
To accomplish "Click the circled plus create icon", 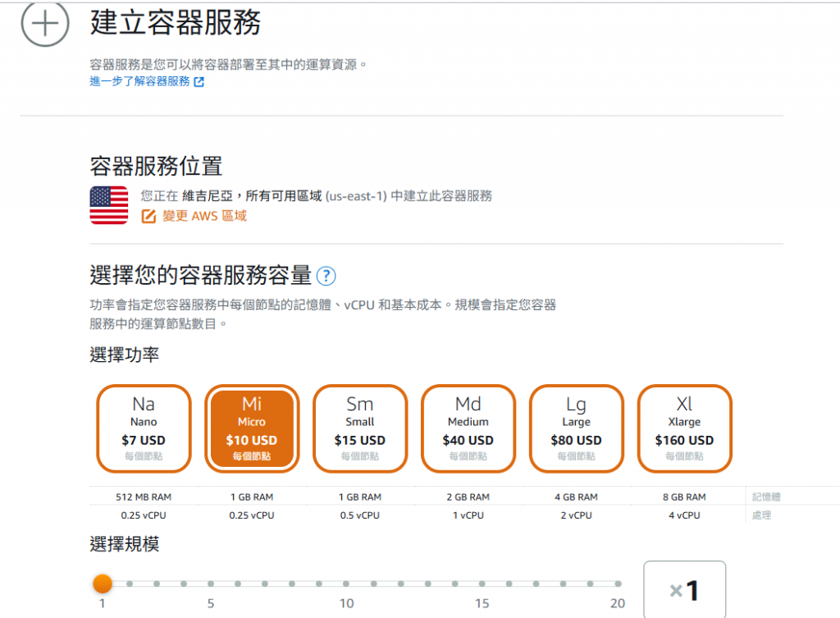I will coord(45,24).
